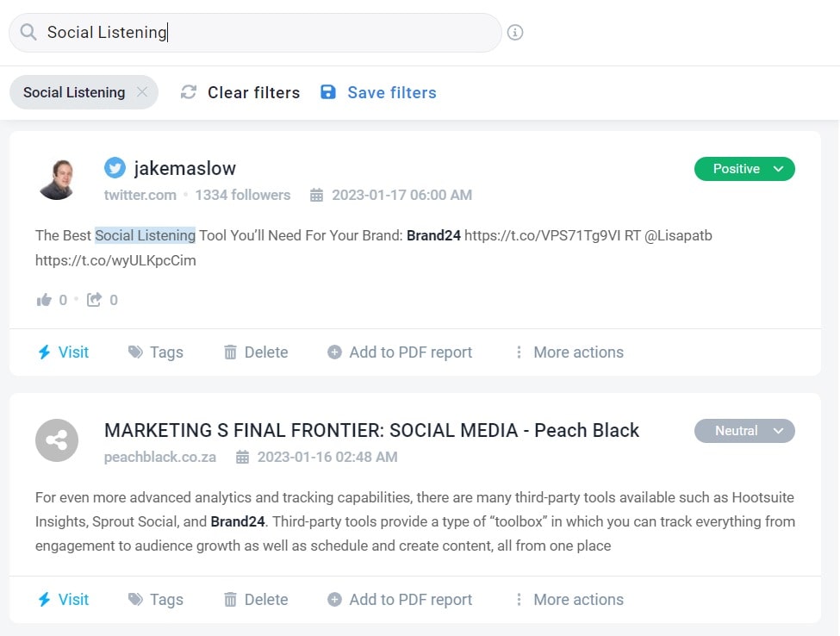Image resolution: width=840 pixels, height=636 pixels.
Task: Click the trash icon on the jakemaslow mention
Action: pos(230,352)
